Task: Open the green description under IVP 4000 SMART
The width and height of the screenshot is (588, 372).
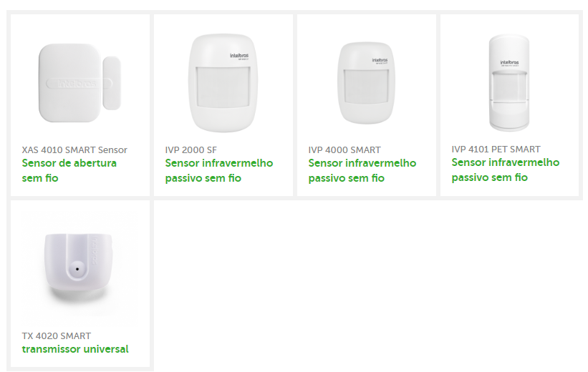Action: point(362,170)
